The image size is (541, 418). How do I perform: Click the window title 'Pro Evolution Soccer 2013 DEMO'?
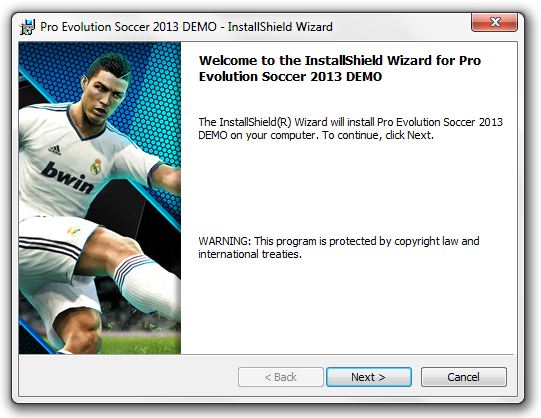click(128, 27)
